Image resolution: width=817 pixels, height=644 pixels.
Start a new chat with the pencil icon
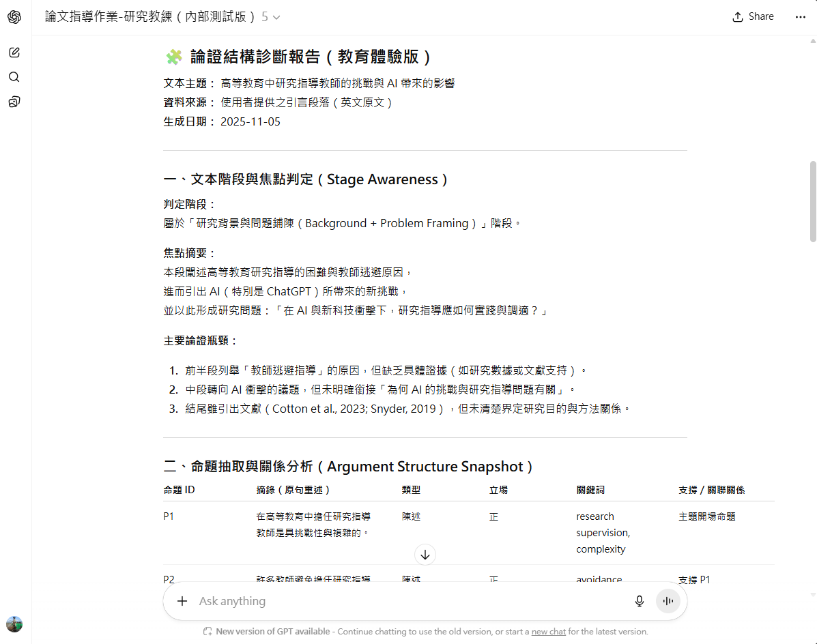pos(14,53)
